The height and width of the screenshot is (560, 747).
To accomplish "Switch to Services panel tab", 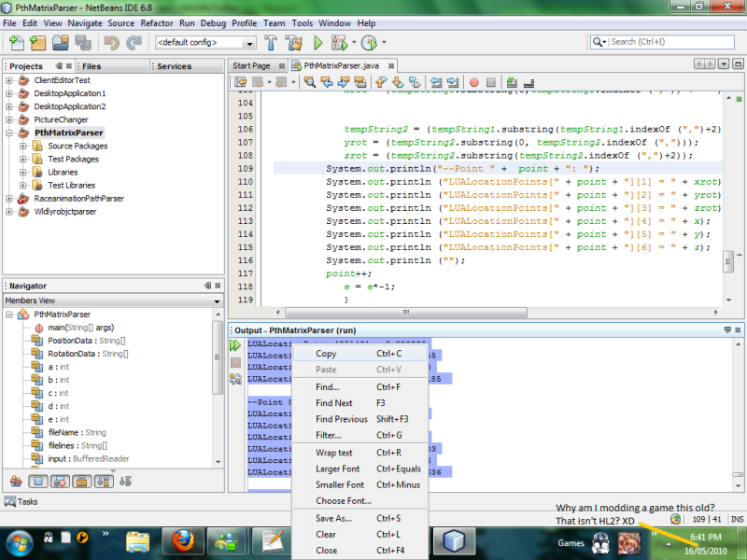I will 174,66.
